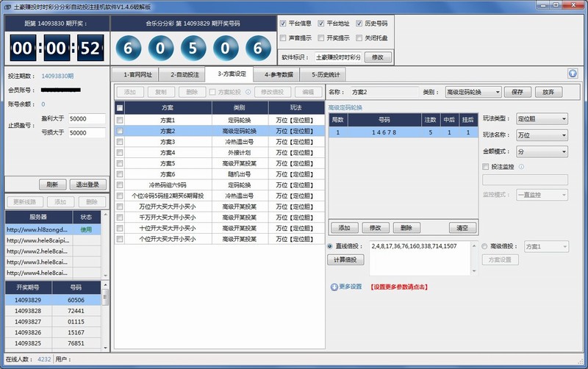
Task: Click the info icon next to 方案轮投
Action: click(x=246, y=92)
